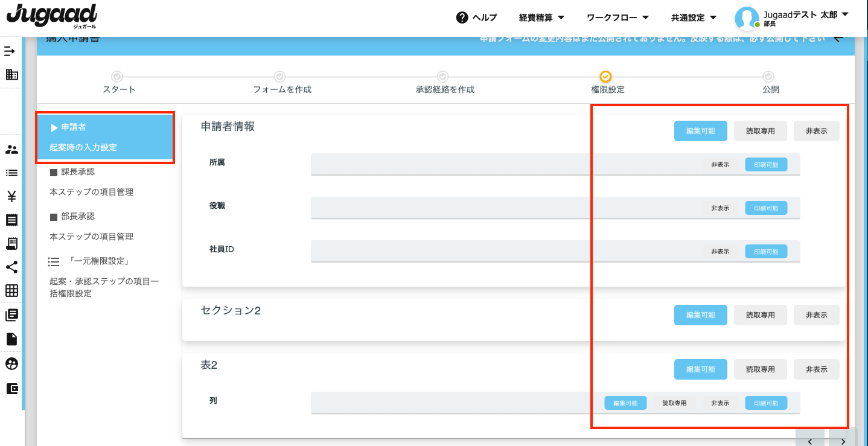Open the 共通設定 dropdown menu
Image resolution: width=868 pixels, height=446 pixels.
tap(694, 18)
